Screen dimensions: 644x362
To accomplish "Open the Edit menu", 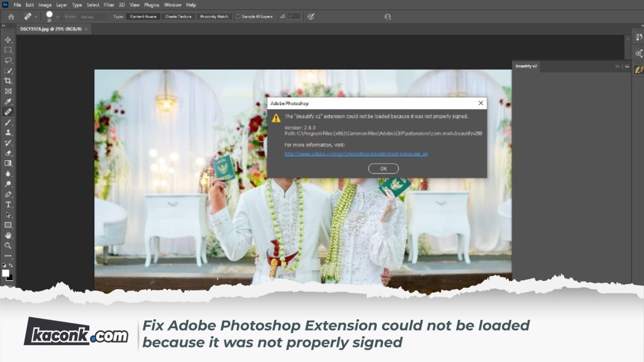I will coord(30,5).
